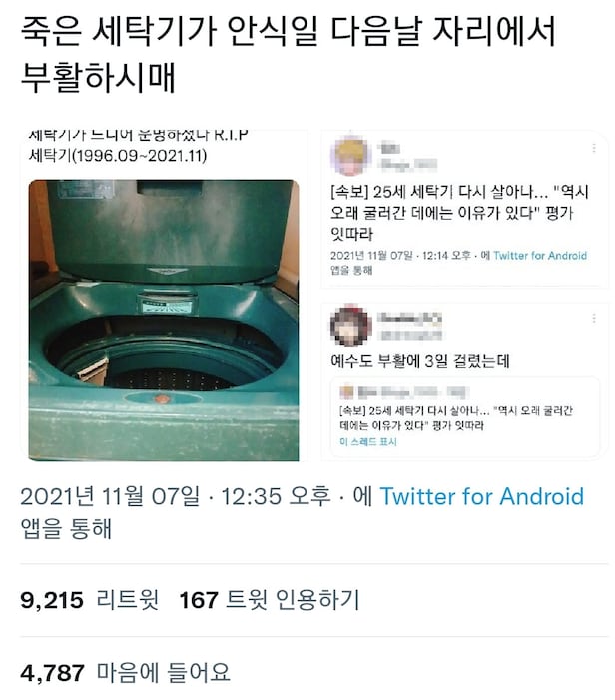Click the 이 스레드 표시 link
Viewport: 615px width, 700px height.
pyautogui.click(x=368, y=442)
